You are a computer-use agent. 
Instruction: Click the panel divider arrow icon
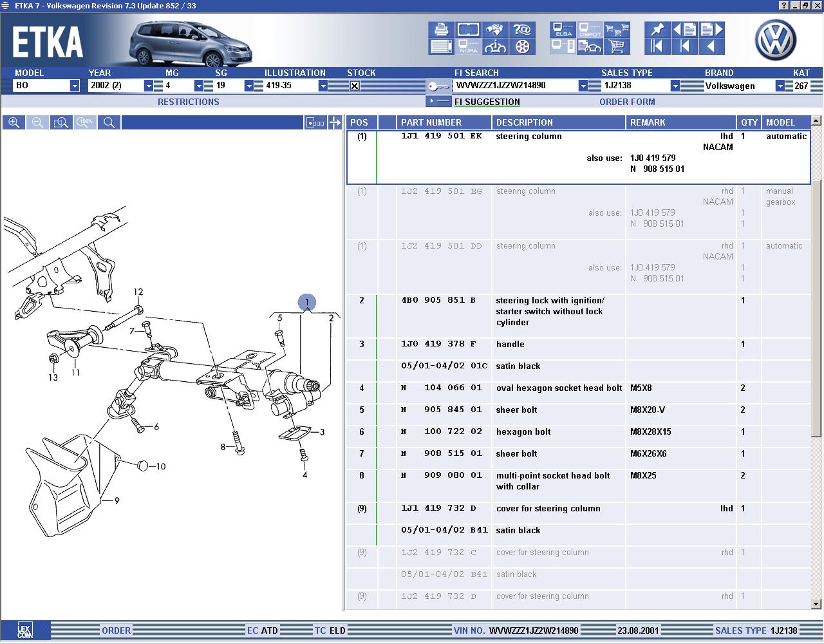335,122
